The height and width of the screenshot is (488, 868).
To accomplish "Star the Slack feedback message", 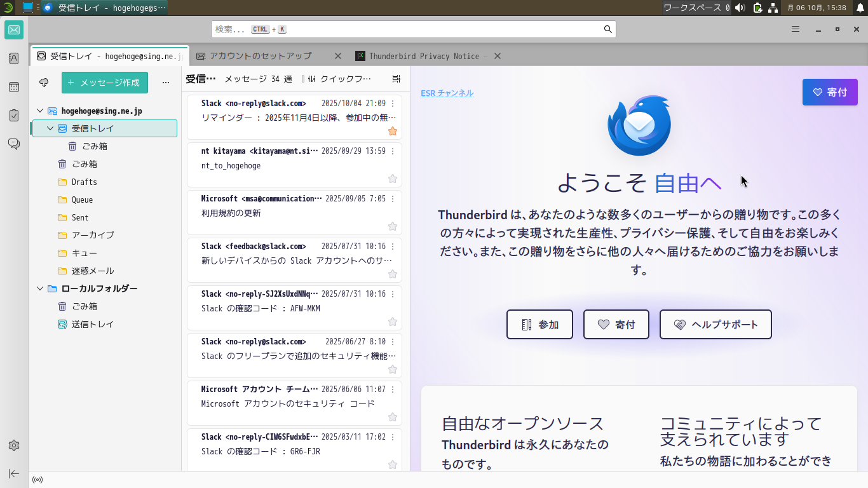I will pyautogui.click(x=393, y=274).
